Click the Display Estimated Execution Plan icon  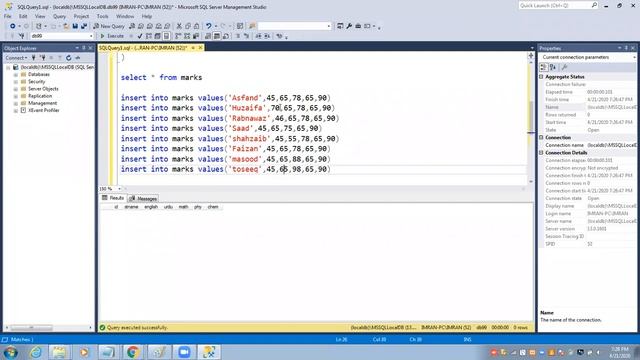point(149,36)
